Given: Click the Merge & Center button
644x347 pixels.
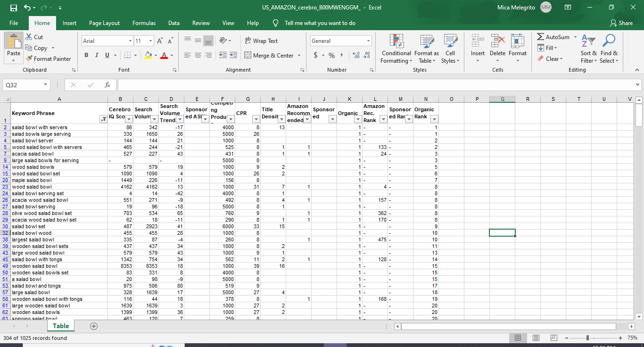Looking at the screenshot, I should [272, 56].
